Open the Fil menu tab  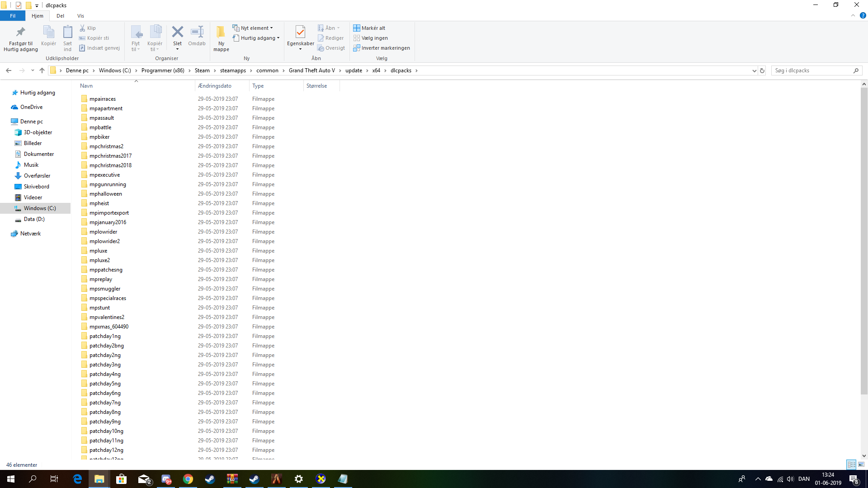pyautogui.click(x=13, y=16)
